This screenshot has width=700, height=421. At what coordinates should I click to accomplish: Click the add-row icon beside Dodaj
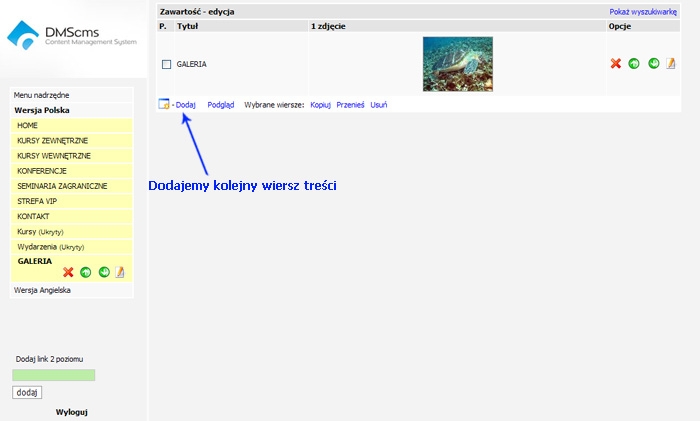pos(164,104)
